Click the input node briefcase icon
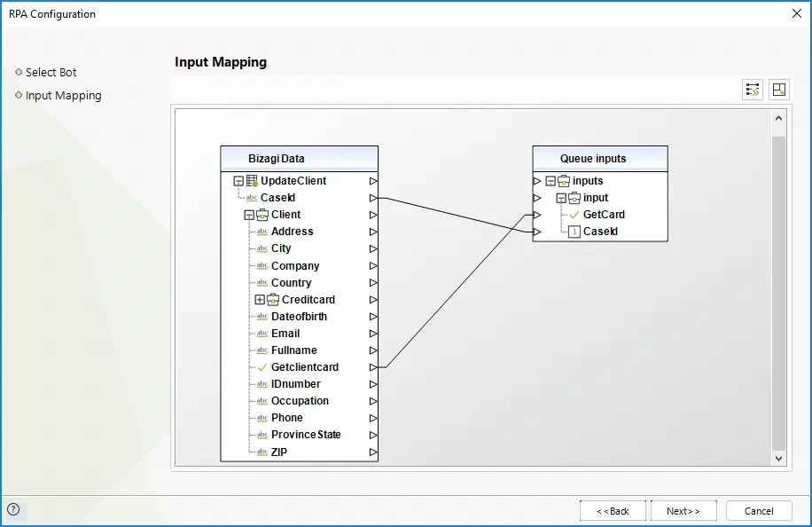Screen dimensions: 812x527 (x=574, y=198)
